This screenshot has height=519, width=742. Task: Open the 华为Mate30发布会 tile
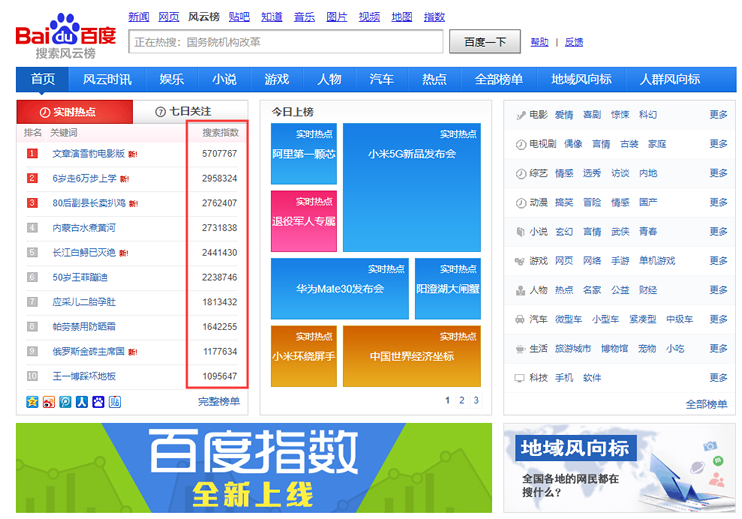tap(340, 289)
